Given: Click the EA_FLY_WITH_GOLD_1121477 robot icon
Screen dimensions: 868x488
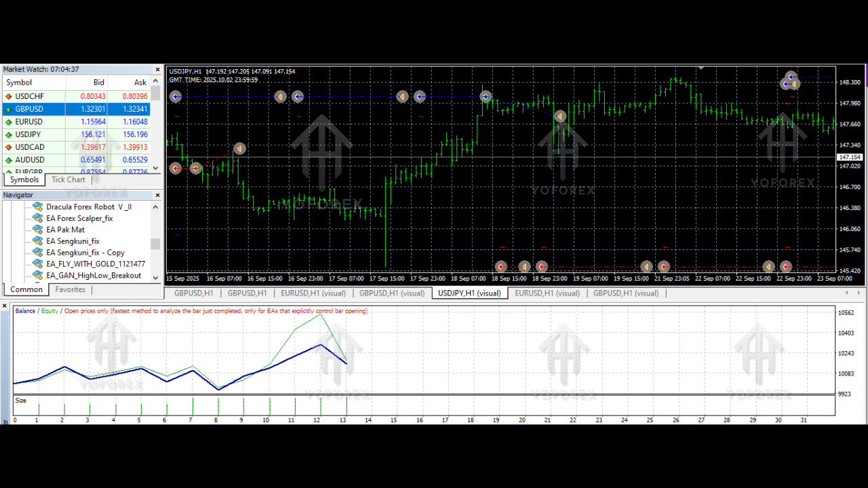Looking at the screenshot, I should click(37, 264).
